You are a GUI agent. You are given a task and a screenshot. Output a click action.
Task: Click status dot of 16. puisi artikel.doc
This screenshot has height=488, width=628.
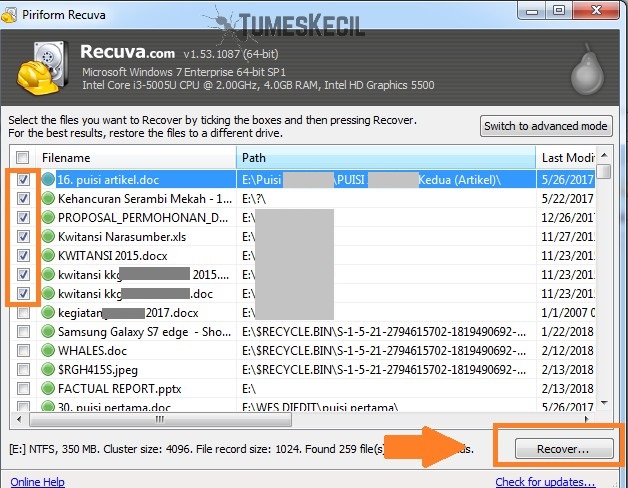point(48,179)
